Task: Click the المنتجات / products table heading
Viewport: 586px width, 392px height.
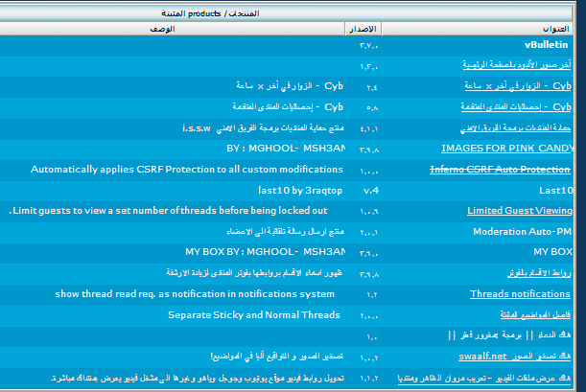Action: pos(294,13)
